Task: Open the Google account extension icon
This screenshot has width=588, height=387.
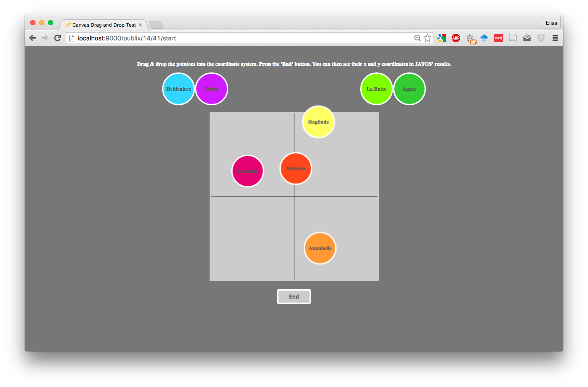Action: [441, 38]
